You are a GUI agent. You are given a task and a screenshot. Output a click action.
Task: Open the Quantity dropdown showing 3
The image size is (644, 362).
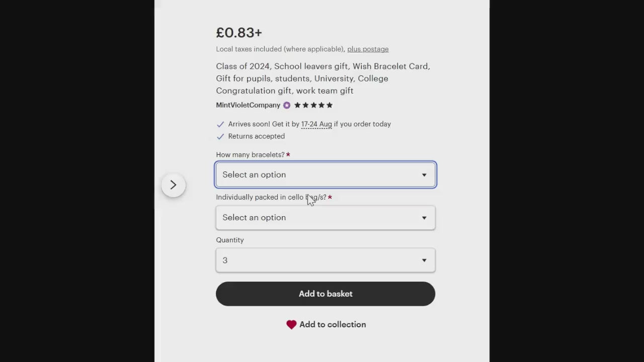click(x=325, y=260)
